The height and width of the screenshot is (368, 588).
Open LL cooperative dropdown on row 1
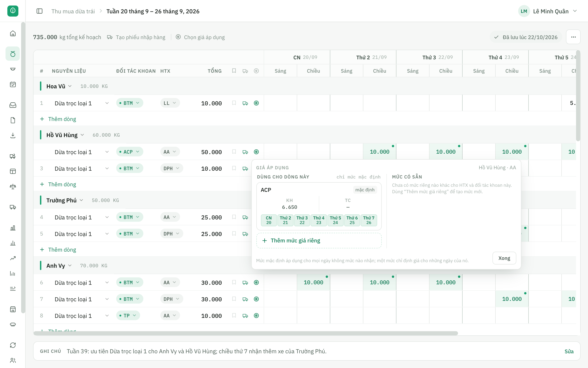(170, 103)
